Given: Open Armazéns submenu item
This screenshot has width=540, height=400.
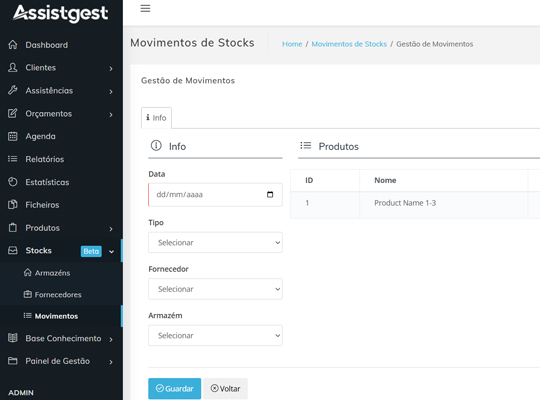Looking at the screenshot, I should pyautogui.click(x=52, y=273).
